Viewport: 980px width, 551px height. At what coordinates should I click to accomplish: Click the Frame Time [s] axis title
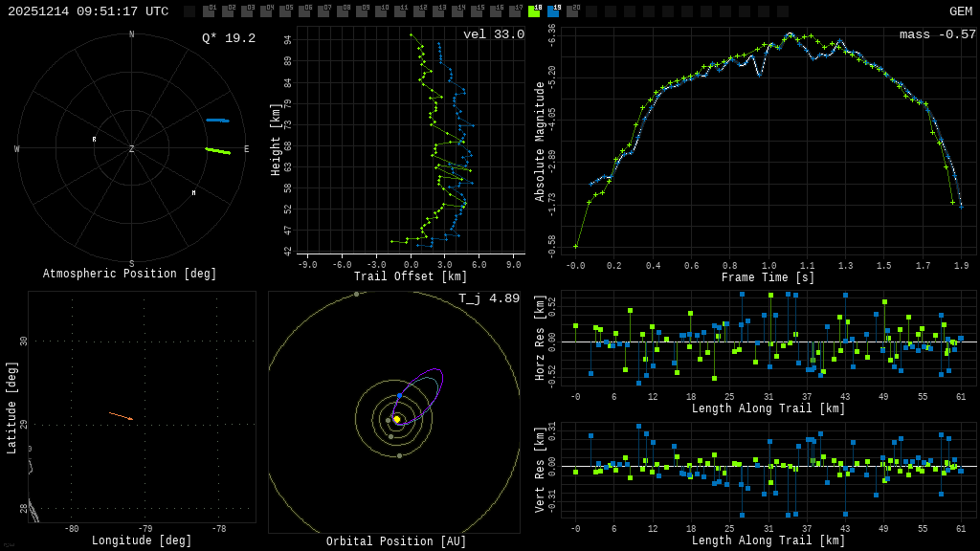768,277
